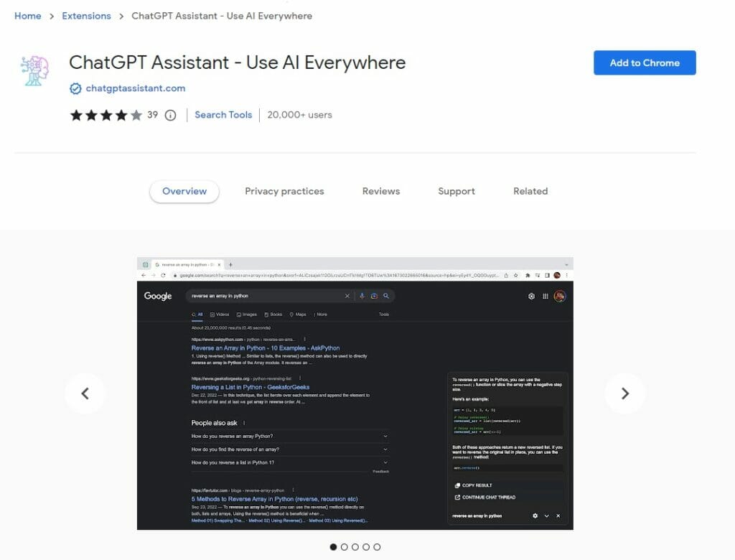Image resolution: width=735 pixels, height=560 pixels.
Task: Open the Search Tools category link
Action: coord(223,115)
